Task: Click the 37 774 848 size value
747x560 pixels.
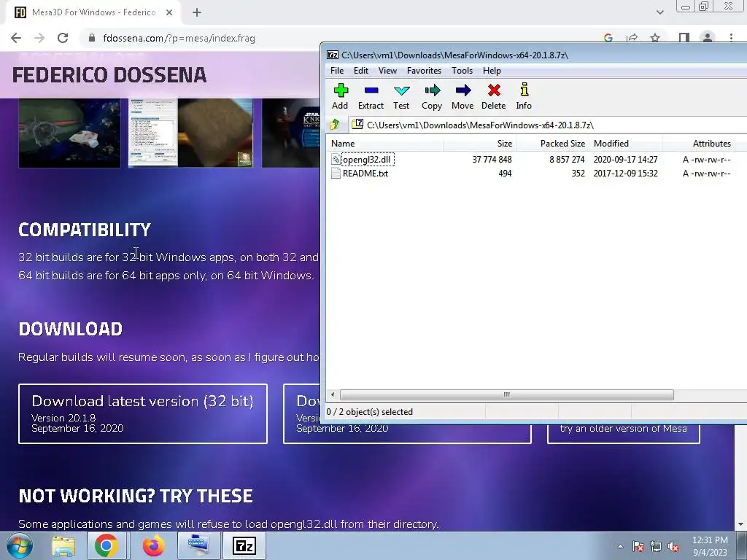Action: (492, 160)
